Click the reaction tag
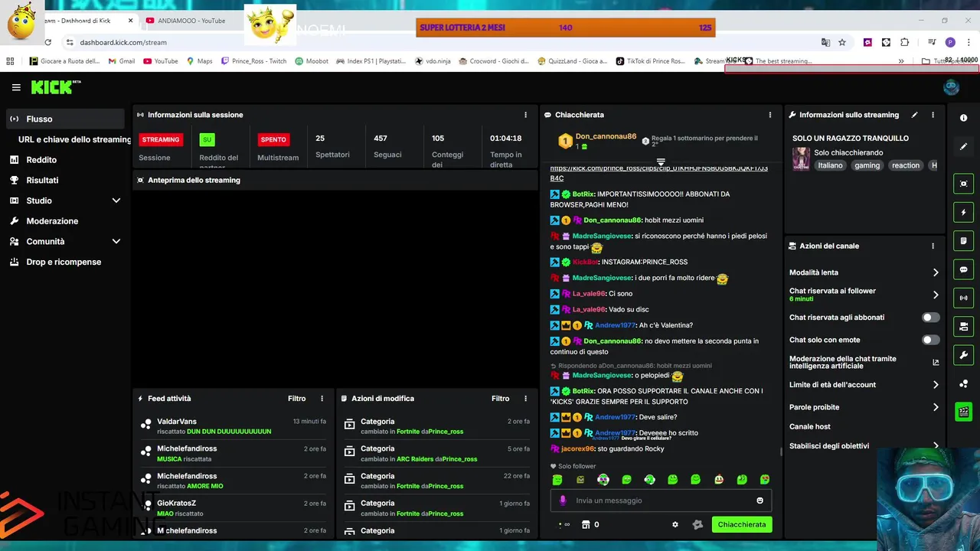The height and width of the screenshot is (551, 980). tap(906, 165)
